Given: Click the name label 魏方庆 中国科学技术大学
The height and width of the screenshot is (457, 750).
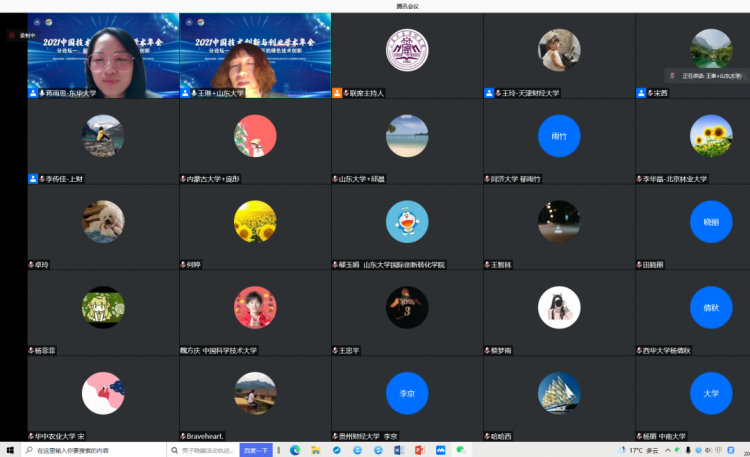Looking at the screenshot, I should (219, 351).
